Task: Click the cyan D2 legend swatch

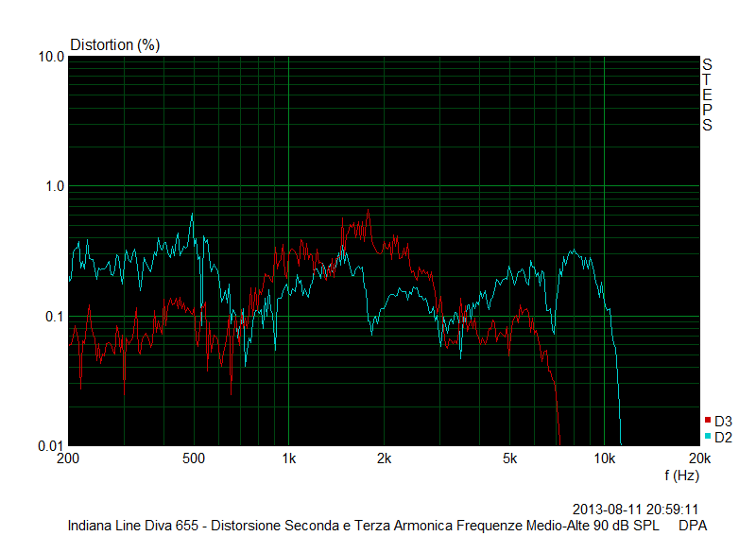Action: (708, 436)
